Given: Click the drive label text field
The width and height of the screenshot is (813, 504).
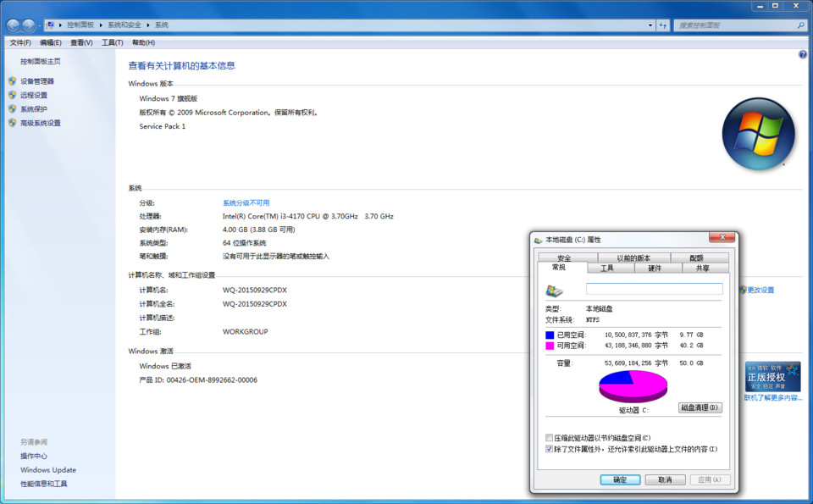Looking at the screenshot, I should pyautogui.click(x=655, y=288).
